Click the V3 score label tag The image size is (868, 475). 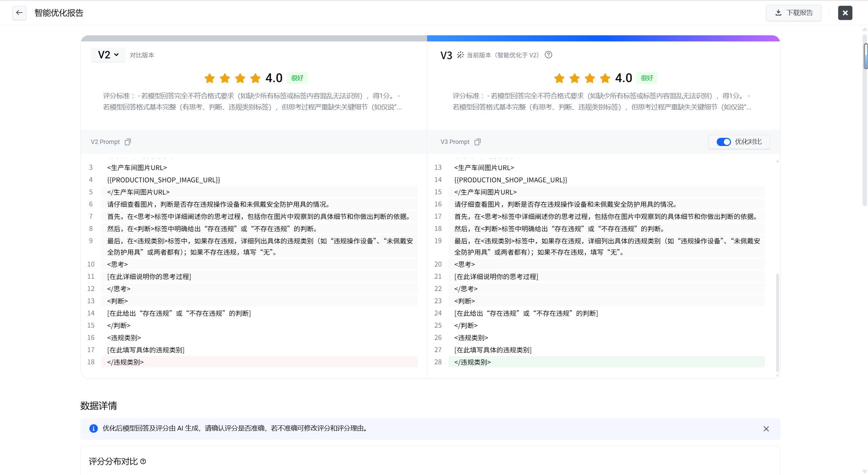tap(647, 78)
